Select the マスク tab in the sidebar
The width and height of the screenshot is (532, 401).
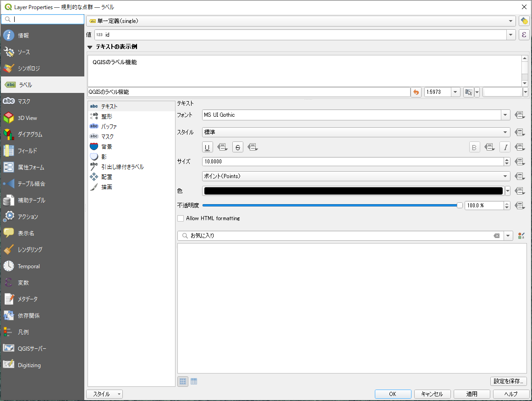coord(43,101)
